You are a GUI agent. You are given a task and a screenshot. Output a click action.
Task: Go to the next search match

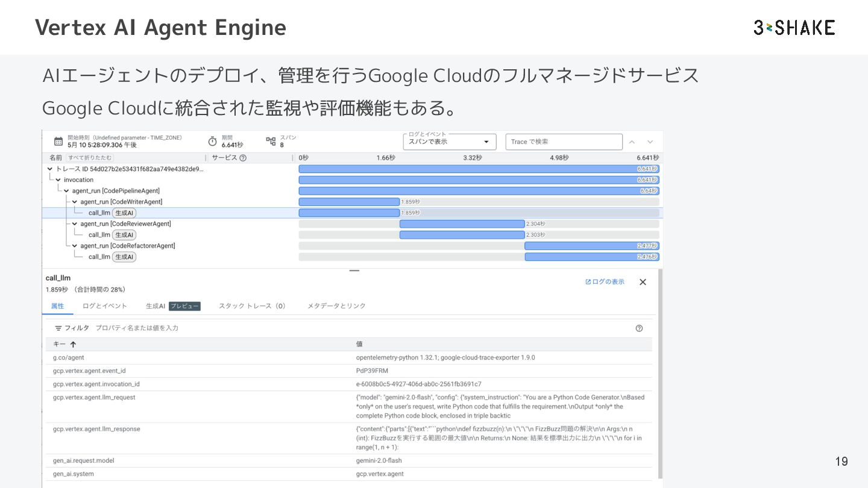650,142
